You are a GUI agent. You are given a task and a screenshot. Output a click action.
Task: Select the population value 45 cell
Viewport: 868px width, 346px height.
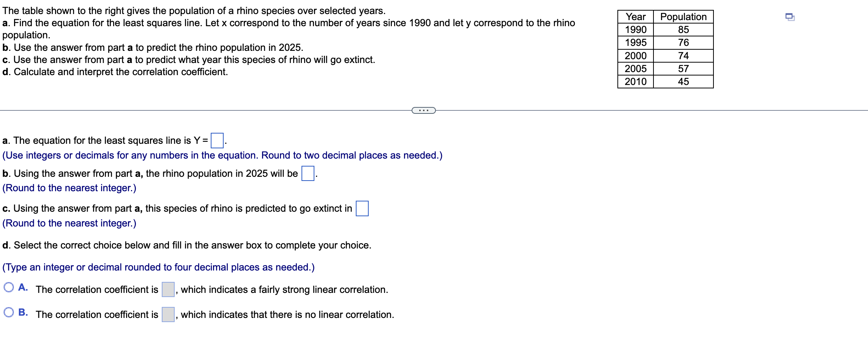coord(683,82)
